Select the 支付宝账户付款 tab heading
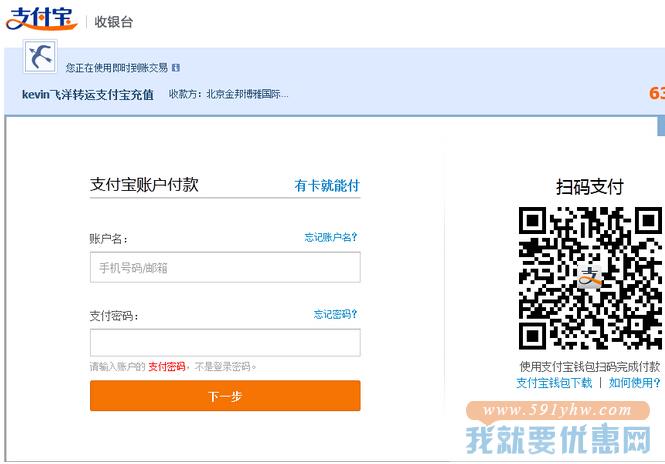 point(144,184)
